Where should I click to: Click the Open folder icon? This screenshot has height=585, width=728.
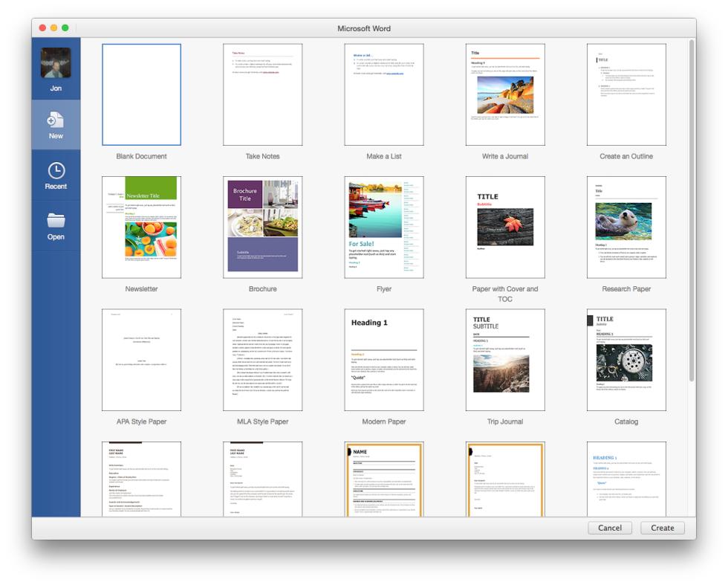pyautogui.click(x=56, y=221)
